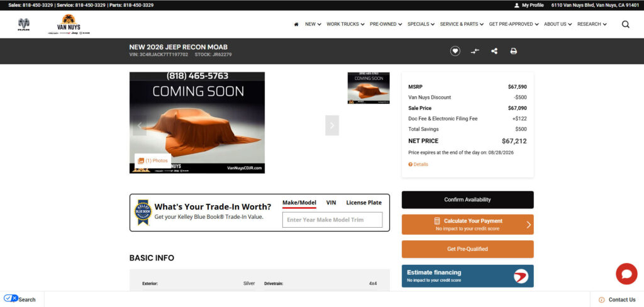The image size is (644, 307).
Task: Print the page with printer icon
Action: click(513, 52)
